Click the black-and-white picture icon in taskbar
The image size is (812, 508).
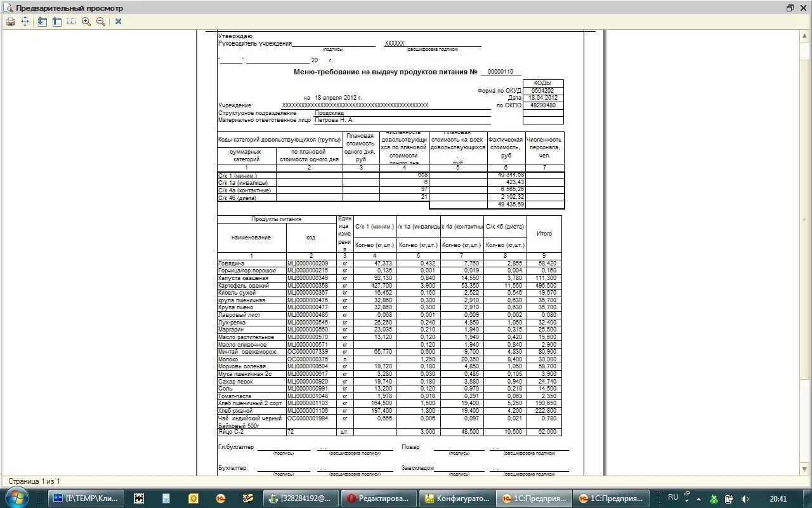[x=139, y=498]
